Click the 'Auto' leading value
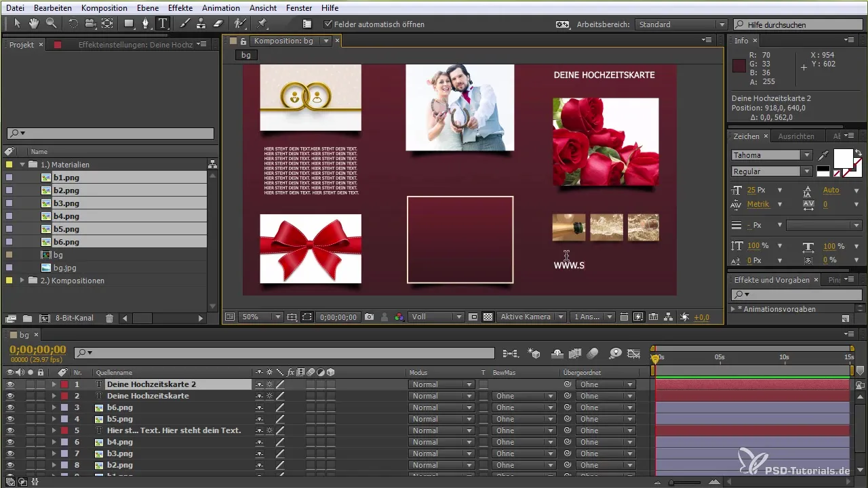The width and height of the screenshot is (868, 488). (831, 190)
